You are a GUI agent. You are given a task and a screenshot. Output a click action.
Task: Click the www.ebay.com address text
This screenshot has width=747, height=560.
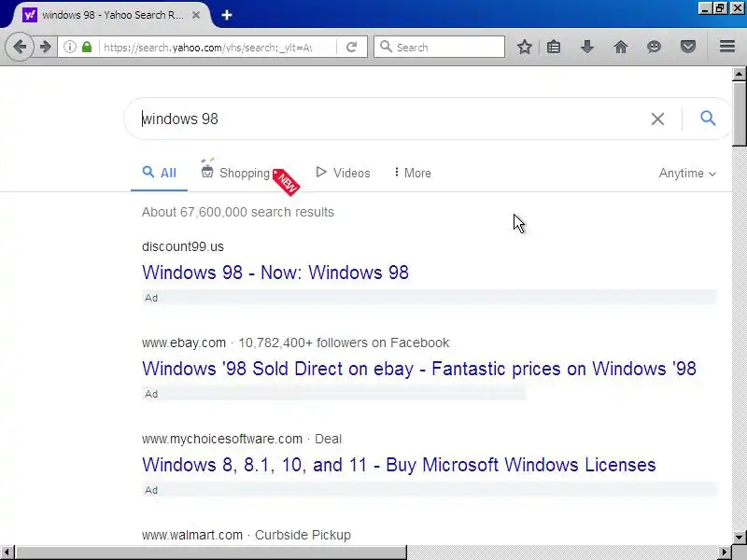pyautogui.click(x=183, y=343)
